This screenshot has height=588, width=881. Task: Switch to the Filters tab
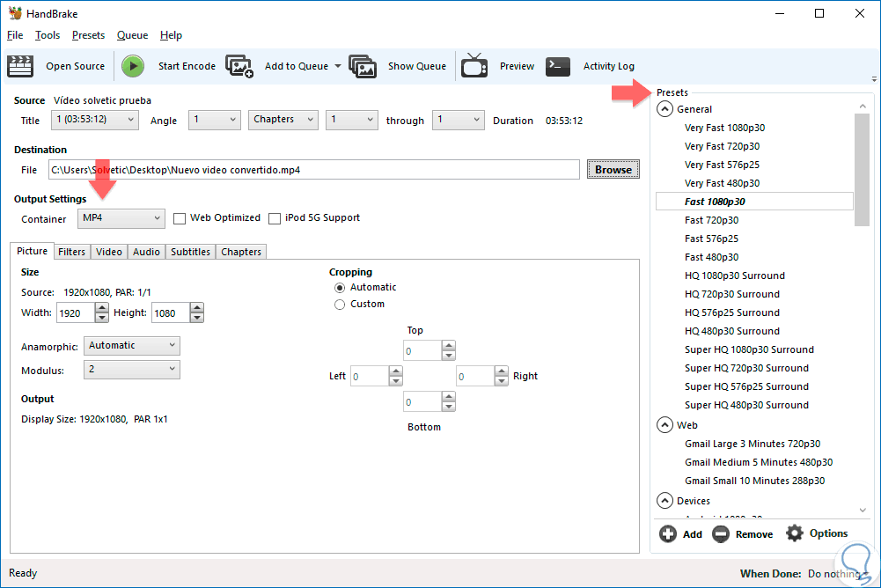point(71,252)
